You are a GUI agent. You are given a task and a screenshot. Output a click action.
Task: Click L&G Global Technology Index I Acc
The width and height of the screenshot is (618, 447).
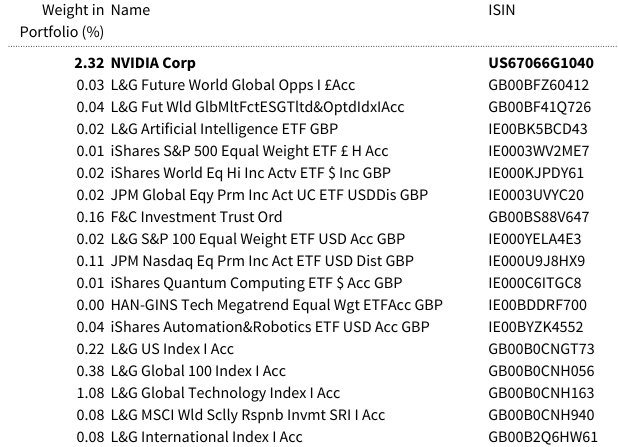click(x=225, y=393)
